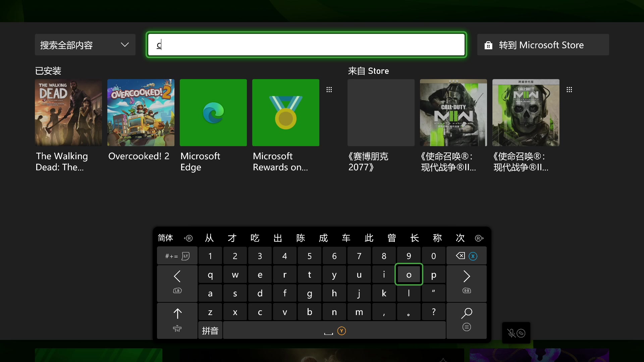Tap the d key
Viewport: 644px width, 362px height.
coord(260,293)
